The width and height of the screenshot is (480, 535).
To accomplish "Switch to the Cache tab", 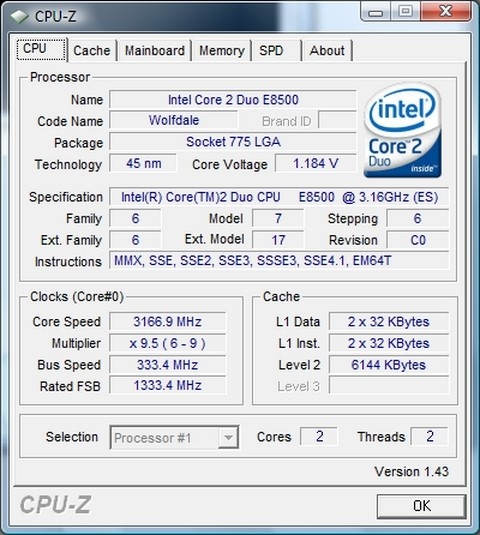I will click(92, 51).
